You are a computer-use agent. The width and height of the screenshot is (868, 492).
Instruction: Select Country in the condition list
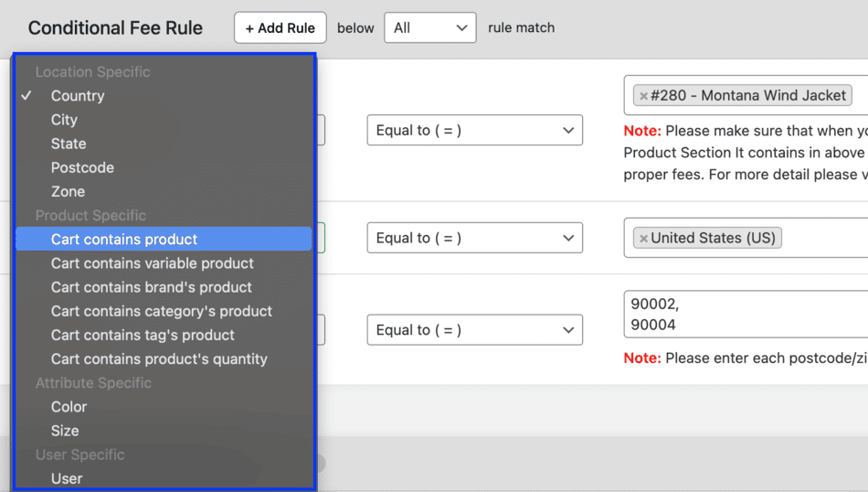click(x=164, y=96)
